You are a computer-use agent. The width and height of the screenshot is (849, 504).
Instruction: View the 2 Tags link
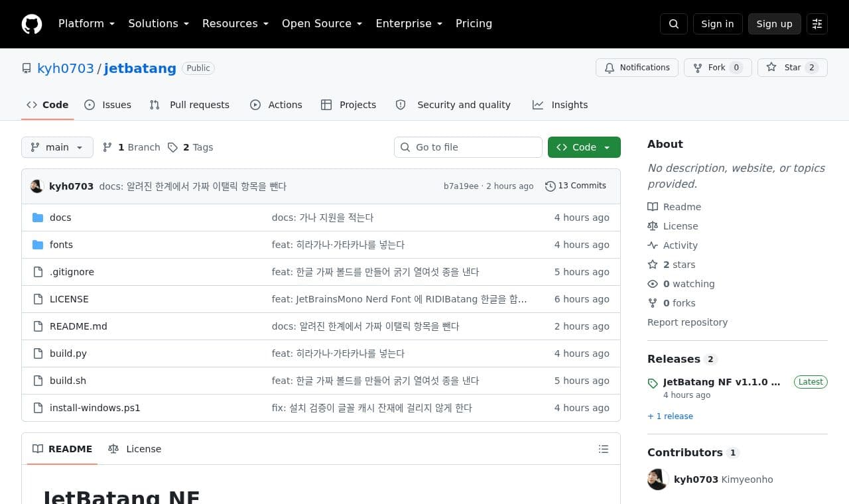tap(190, 147)
